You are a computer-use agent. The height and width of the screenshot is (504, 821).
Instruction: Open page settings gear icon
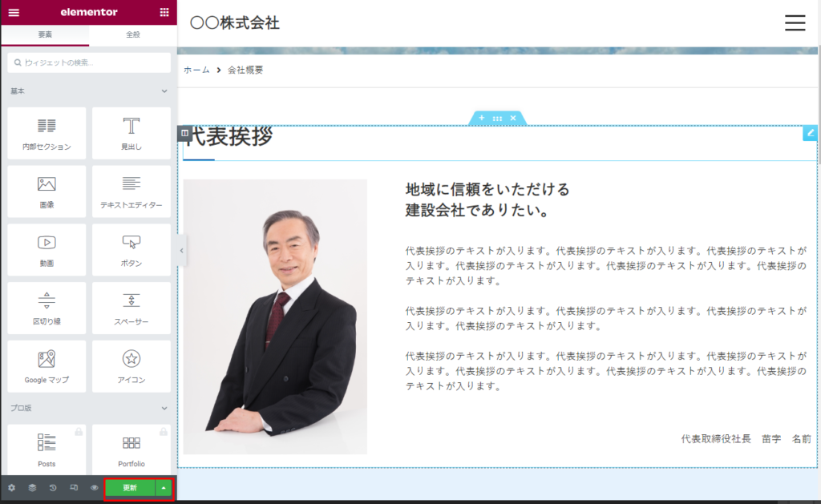click(x=11, y=487)
